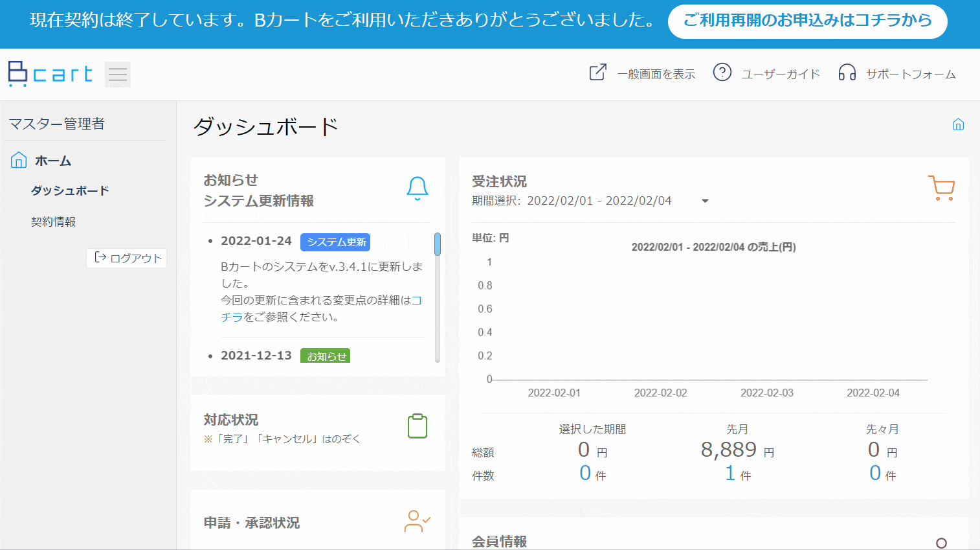This screenshot has width=980, height=550.
Task: Click the home breadcrumb icon near the title
Action: pos(958,124)
